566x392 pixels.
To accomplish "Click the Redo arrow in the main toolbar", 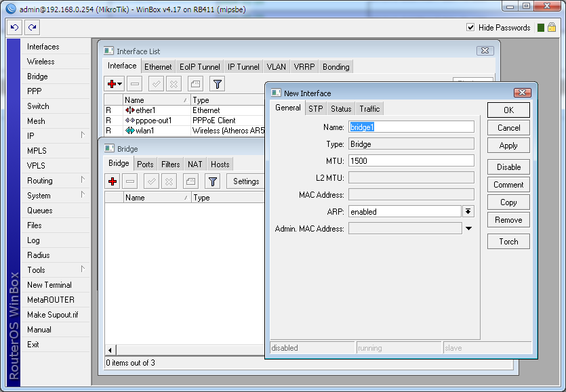I will coord(32,27).
